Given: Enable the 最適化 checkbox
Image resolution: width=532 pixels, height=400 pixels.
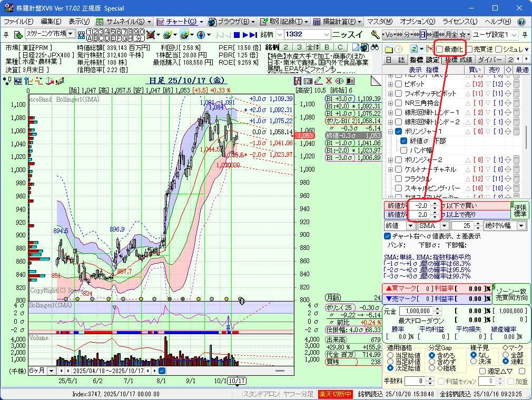Looking at the screenshot, I should pyautogui.click(x=440, y=49).
